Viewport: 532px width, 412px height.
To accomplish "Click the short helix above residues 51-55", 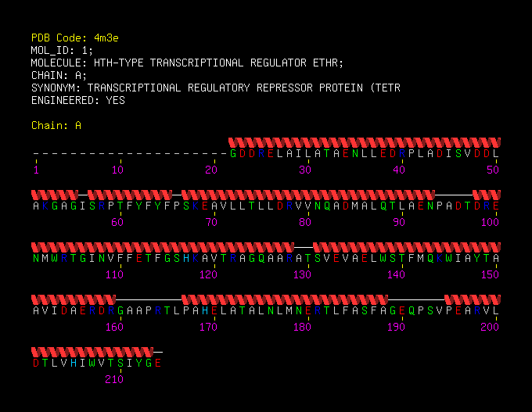I will [55, 195].
